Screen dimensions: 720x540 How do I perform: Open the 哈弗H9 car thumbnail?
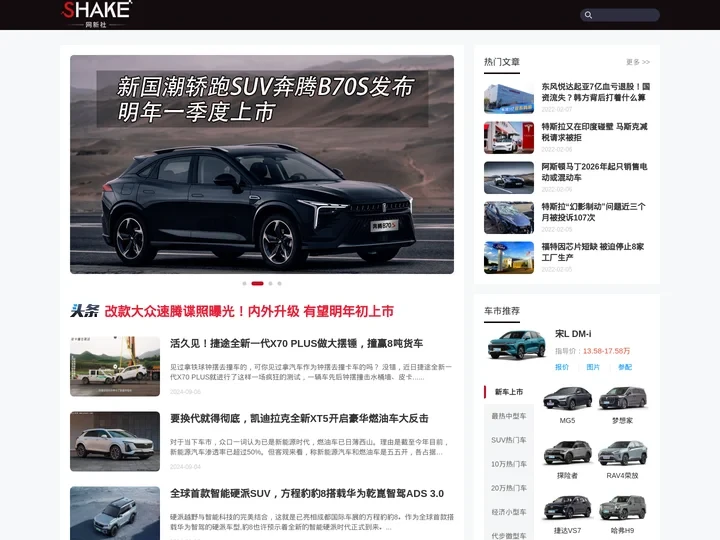[x=623, y=508]
